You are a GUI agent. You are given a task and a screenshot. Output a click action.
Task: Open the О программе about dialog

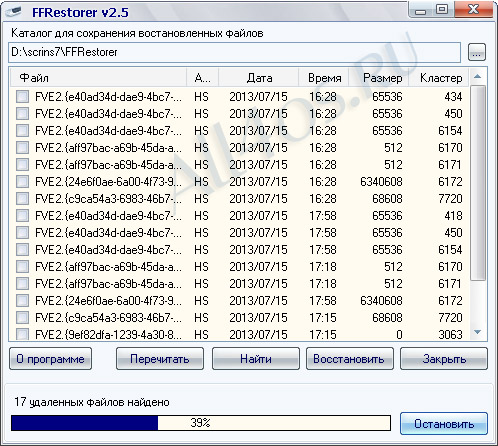(x=50, y=359)
